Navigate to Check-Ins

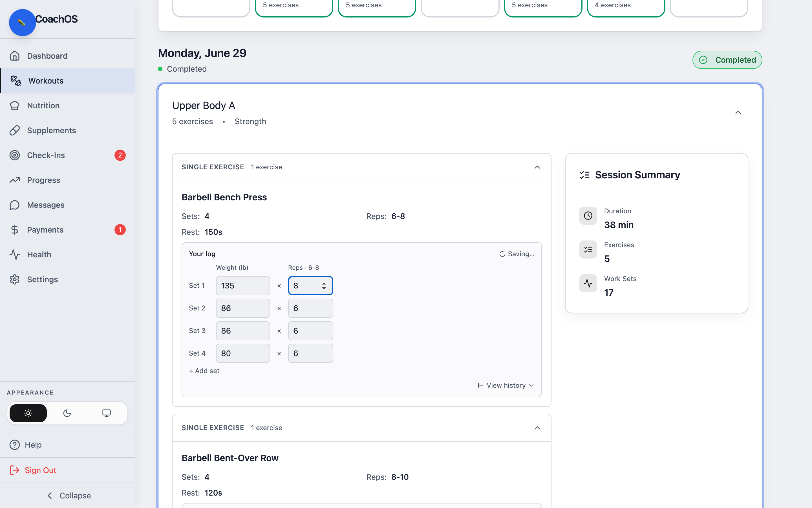coord(67,155)
